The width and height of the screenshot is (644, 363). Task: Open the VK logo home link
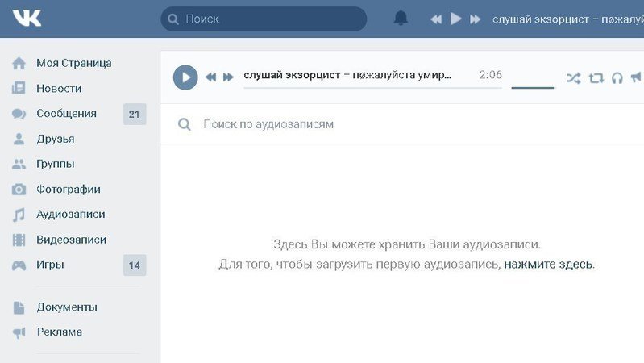[x=27, y=19]
